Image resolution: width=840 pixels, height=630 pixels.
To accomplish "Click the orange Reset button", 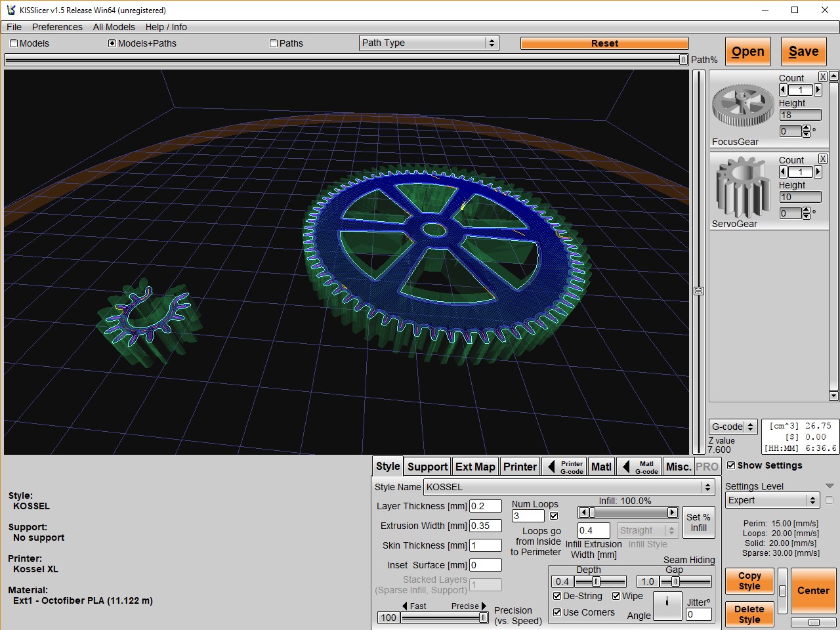I will pos(604,43).
